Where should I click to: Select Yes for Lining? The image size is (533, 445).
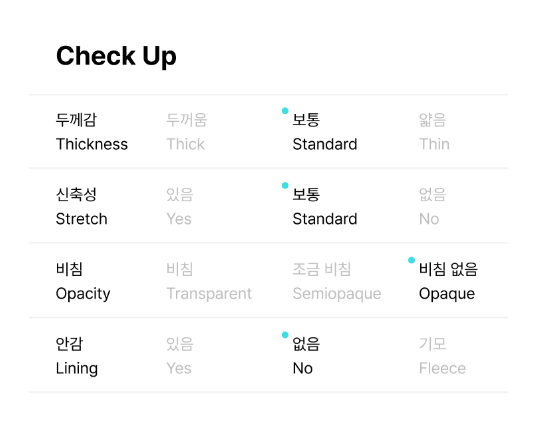tap(179, 356)
